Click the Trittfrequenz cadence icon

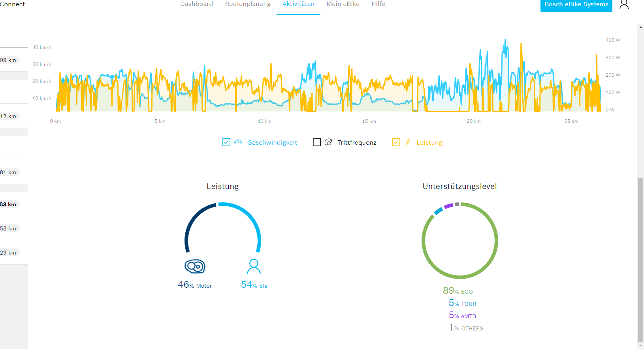(328, 142)
